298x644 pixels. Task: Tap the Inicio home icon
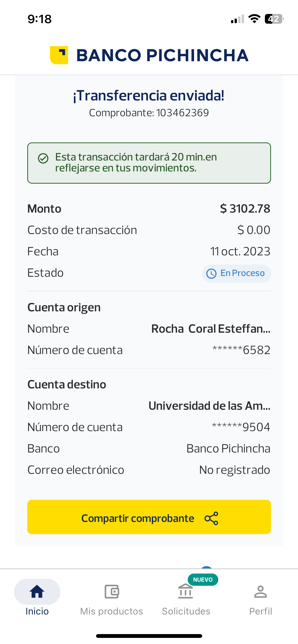(37, 591)
